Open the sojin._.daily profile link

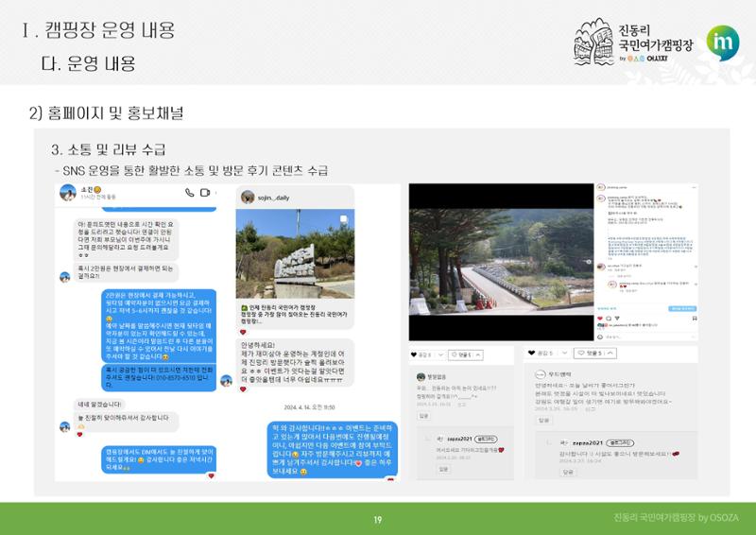click(x=273, y=198)
